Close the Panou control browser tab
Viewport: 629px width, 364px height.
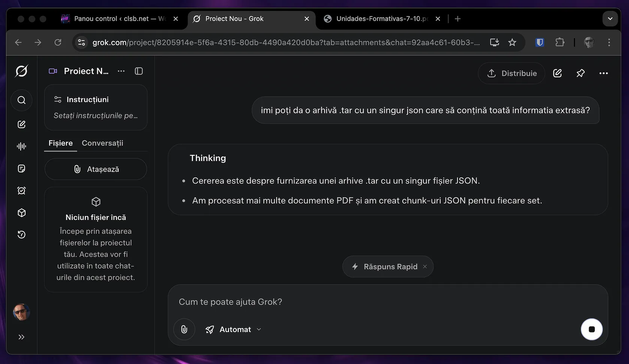tap(176, 19)
